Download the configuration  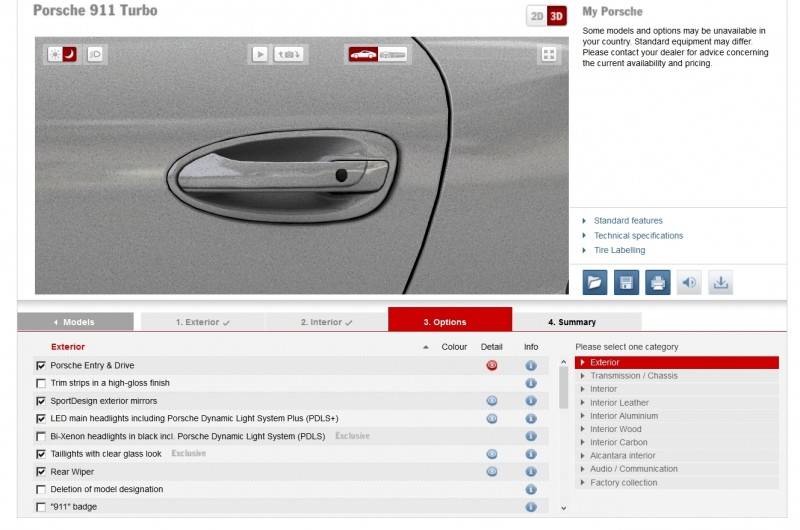coord(720,283)
